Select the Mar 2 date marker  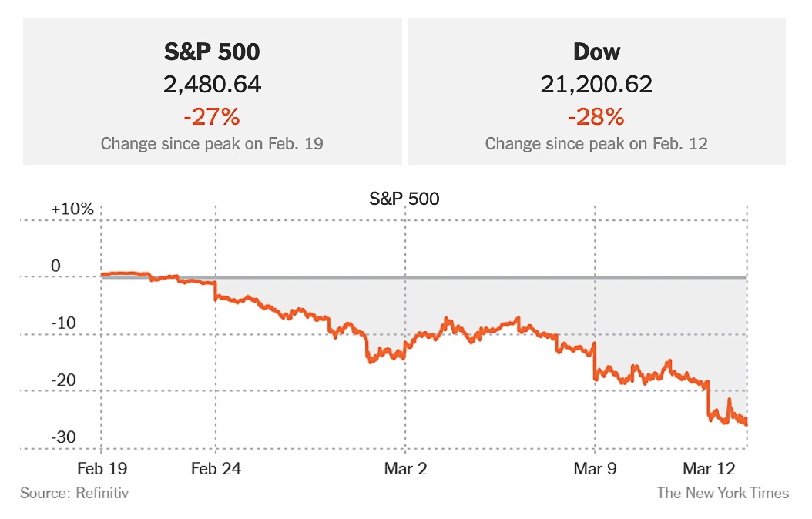tap(405, 467)
